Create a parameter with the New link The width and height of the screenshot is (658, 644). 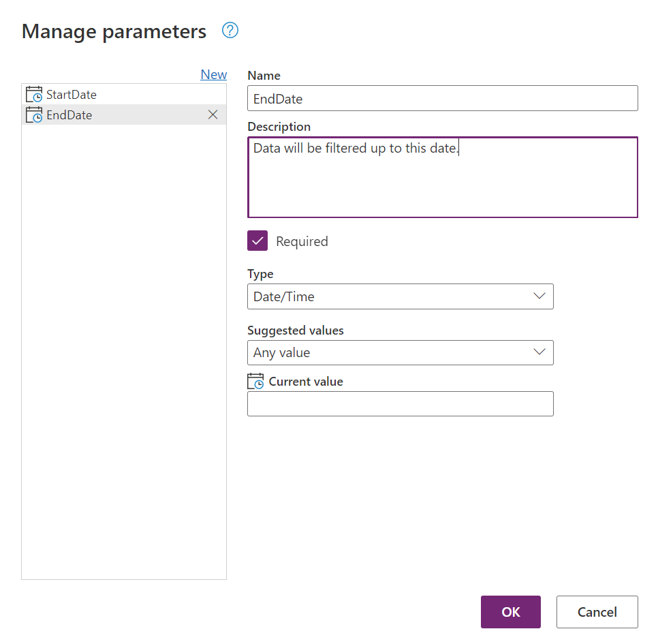(x=214, y=74)
